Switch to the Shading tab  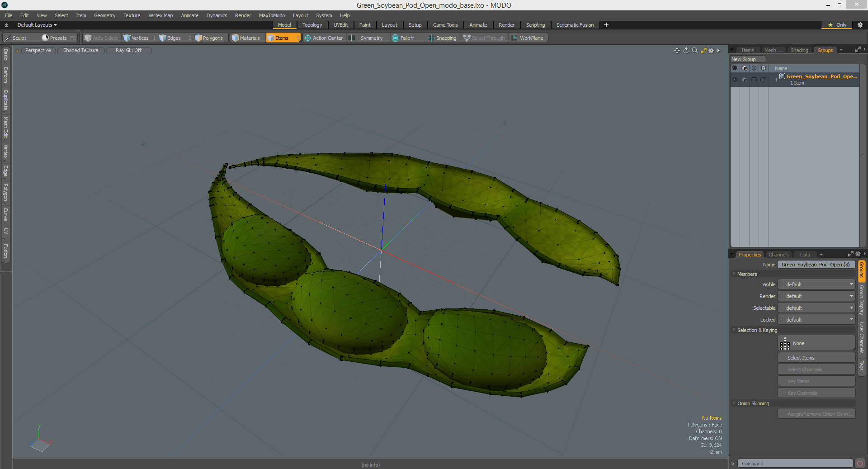coord(799,50)
